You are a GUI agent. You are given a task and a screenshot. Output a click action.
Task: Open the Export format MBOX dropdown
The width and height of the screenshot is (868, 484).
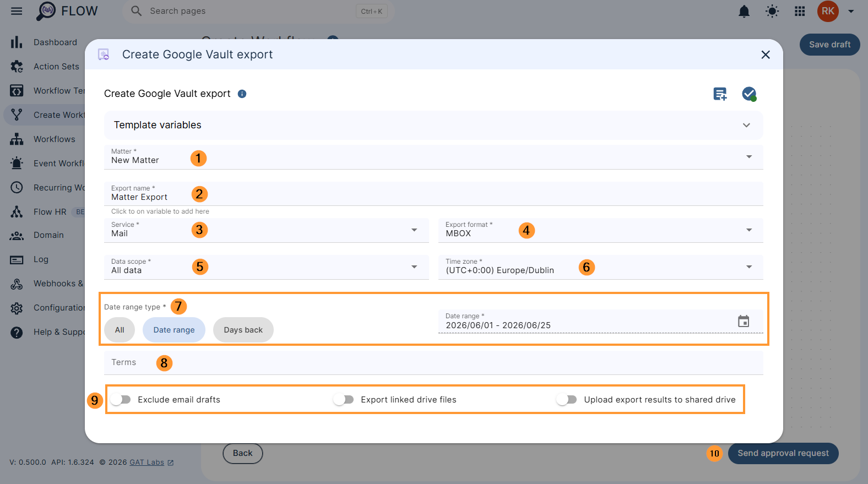pyautogui.click(x=601, y=230)
